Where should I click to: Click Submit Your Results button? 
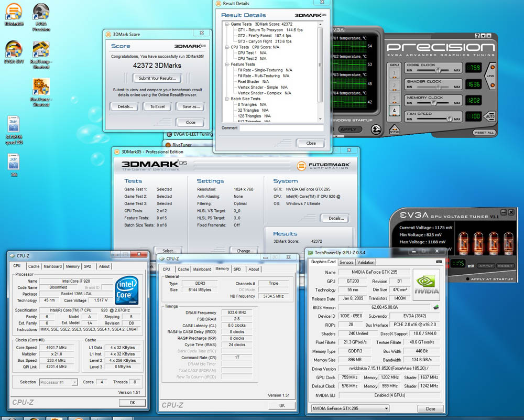pos(157,78)
